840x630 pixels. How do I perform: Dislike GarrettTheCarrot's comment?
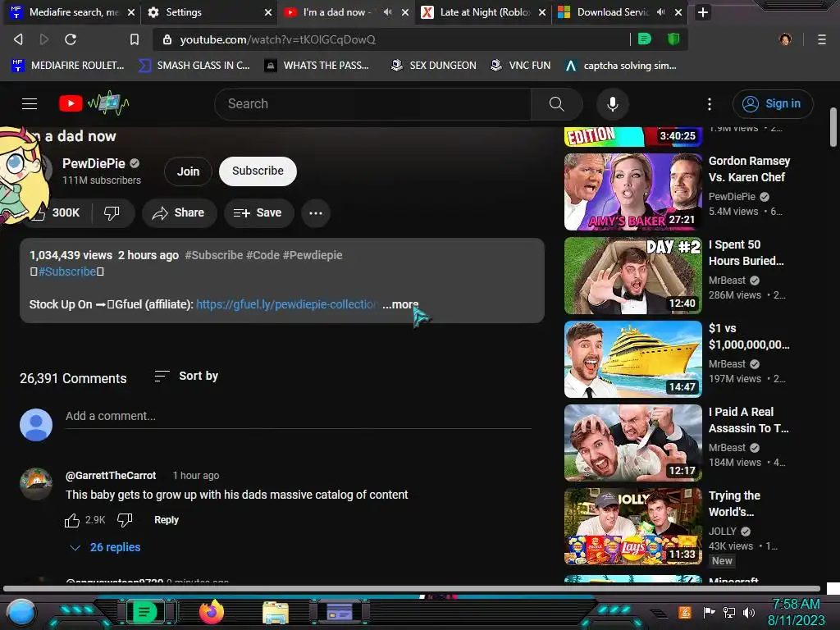pos(125,519)
